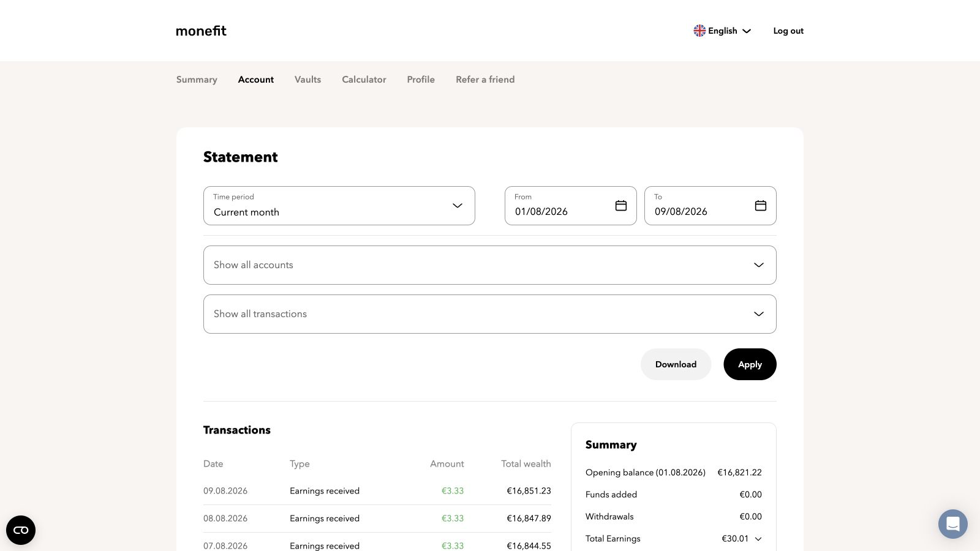Screen dimensions: 980x551
Task: Open the To date calendar picker
Action: (x=761, y=206)
